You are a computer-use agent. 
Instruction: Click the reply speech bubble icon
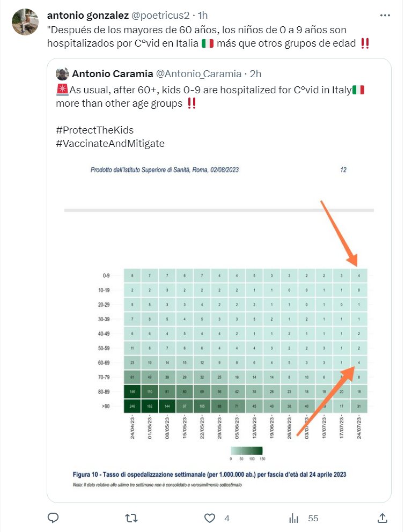[53, 518]
